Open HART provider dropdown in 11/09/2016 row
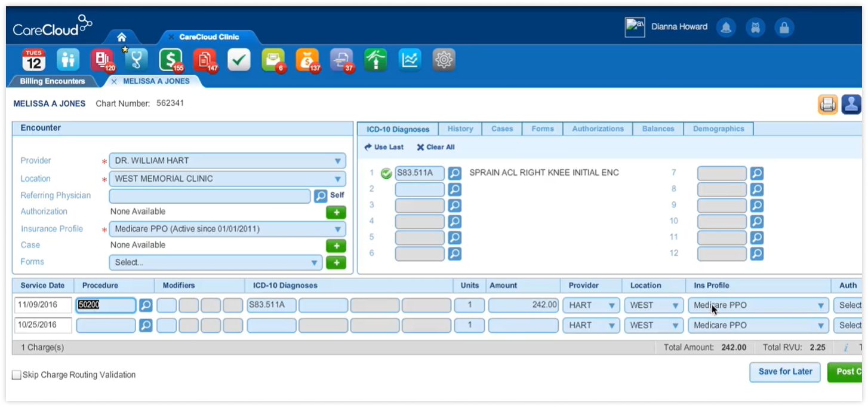Viewport: 868px width, 407px height. [592, 305]
